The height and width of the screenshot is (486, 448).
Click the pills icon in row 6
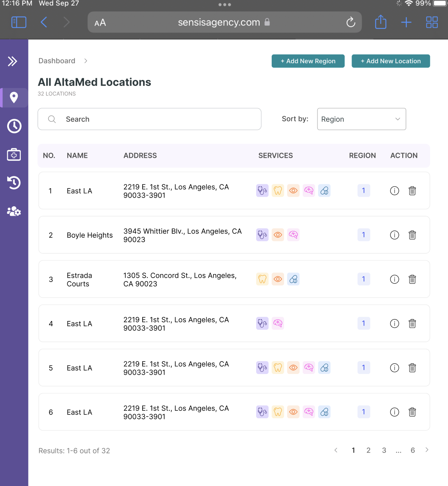pos(324,412)
